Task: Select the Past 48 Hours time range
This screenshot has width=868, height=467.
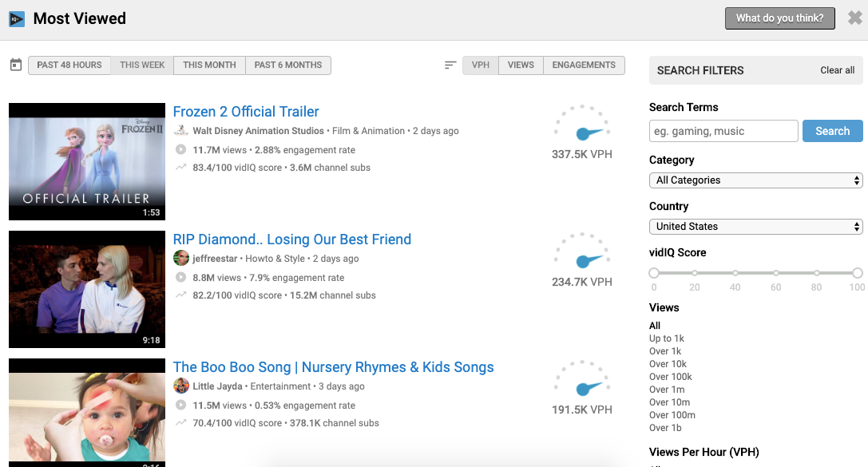Action: point(69,65)
